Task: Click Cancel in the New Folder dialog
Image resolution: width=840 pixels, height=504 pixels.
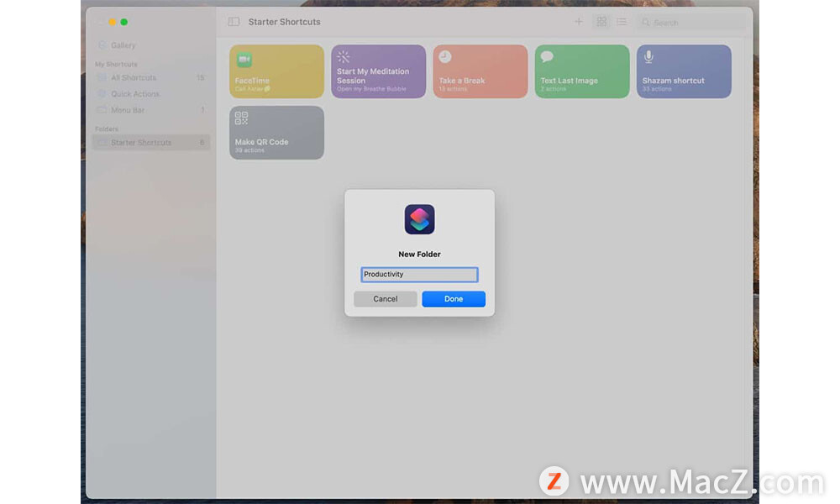Action: click(386, 299)
